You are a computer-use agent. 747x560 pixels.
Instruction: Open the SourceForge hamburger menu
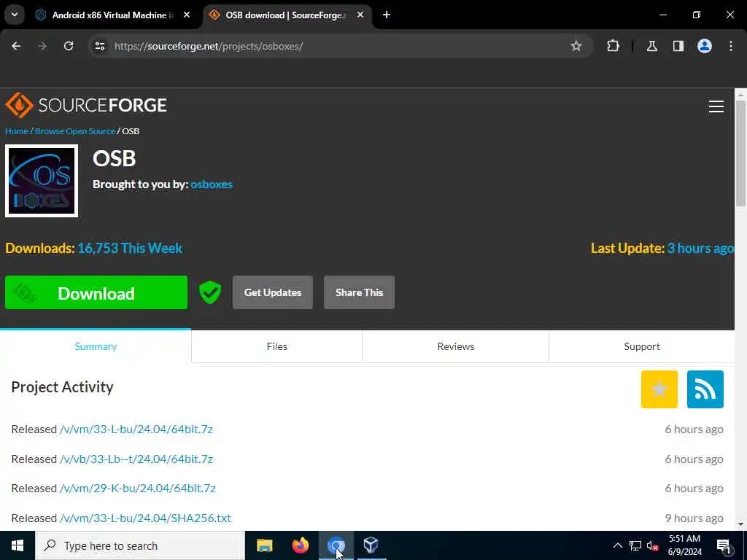(x=716, y=106)
